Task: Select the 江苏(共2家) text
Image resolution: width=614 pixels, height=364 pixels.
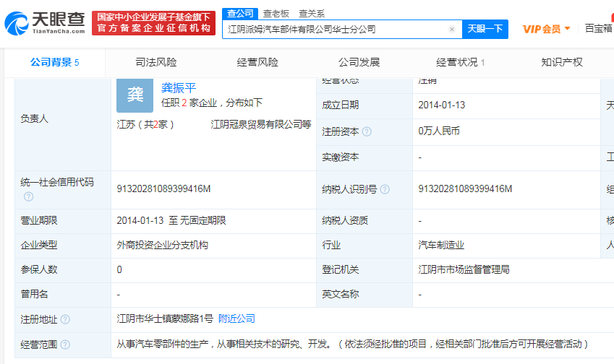Action: (x=145, y=124)
